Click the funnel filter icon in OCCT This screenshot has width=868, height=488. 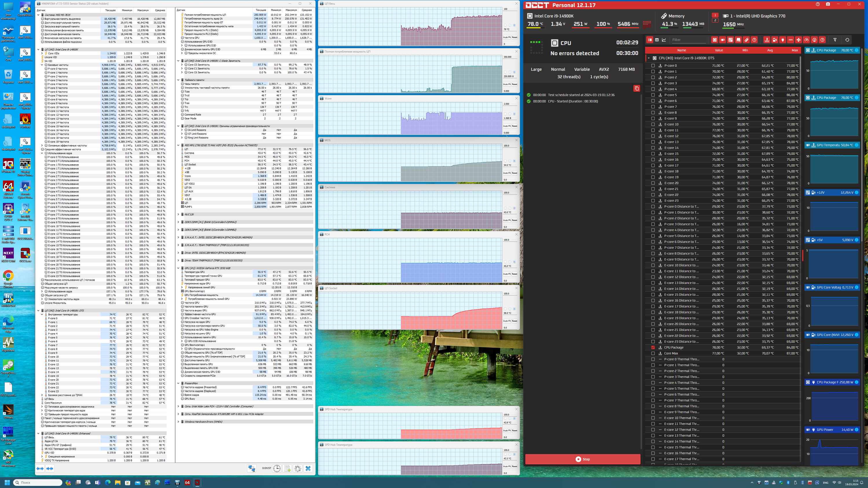835,40
